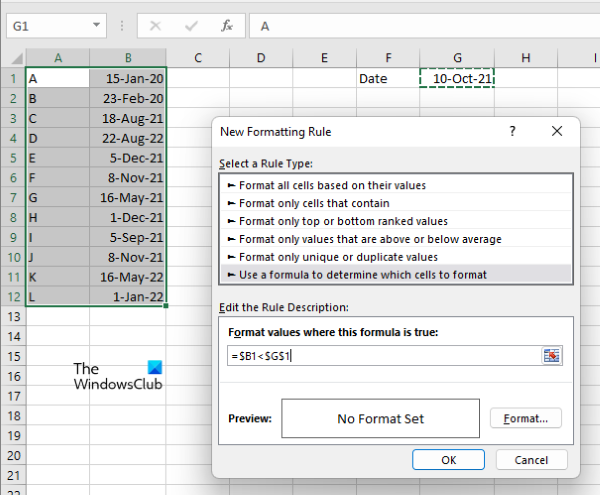Select column C header
600x495 pixels.
point(198,58)
